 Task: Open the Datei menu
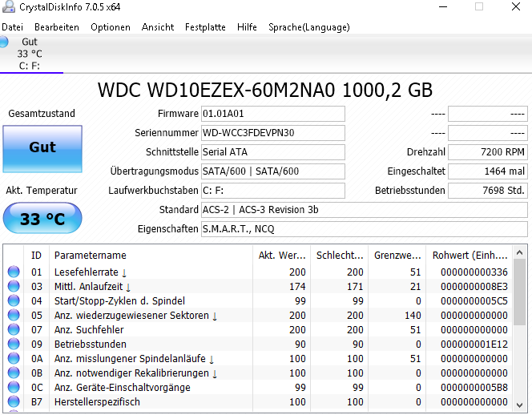point(13,27)
